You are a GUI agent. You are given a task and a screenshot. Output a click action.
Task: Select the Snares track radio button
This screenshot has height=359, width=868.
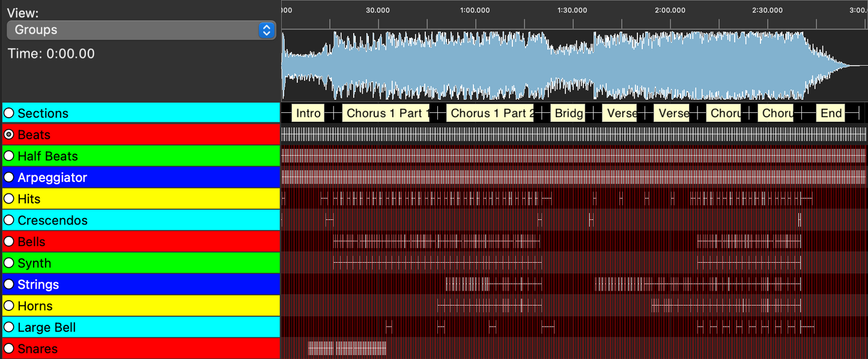(9, 349)
